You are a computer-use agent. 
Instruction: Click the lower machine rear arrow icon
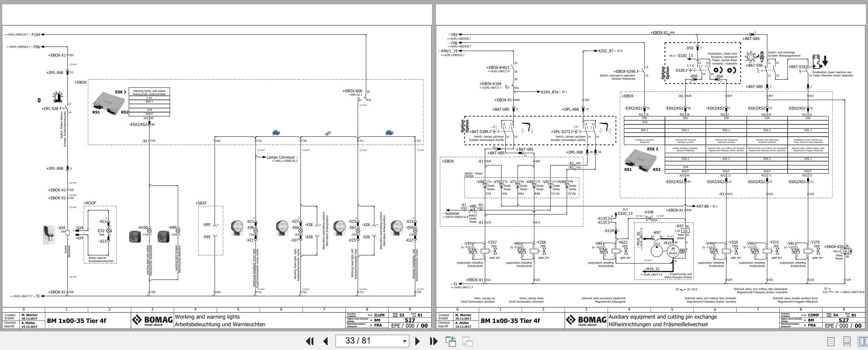coord(820,62)
